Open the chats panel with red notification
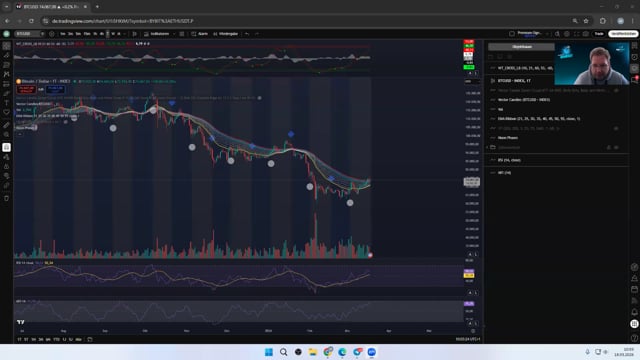 [x=634, y=80]
